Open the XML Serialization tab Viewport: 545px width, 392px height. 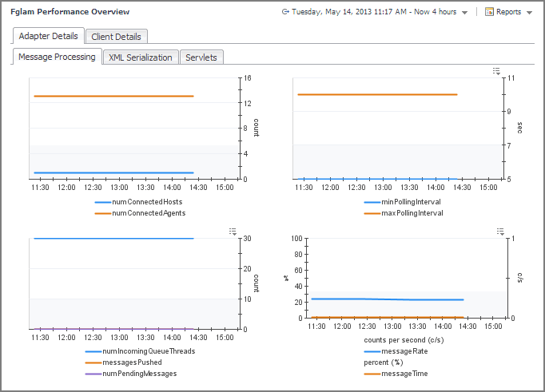point(140,57)
